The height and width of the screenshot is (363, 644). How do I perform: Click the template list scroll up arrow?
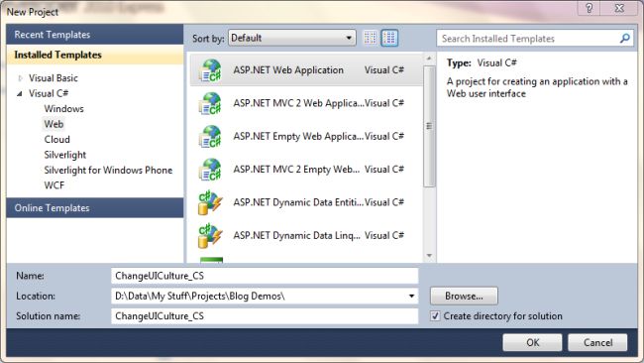click(429, 59)
